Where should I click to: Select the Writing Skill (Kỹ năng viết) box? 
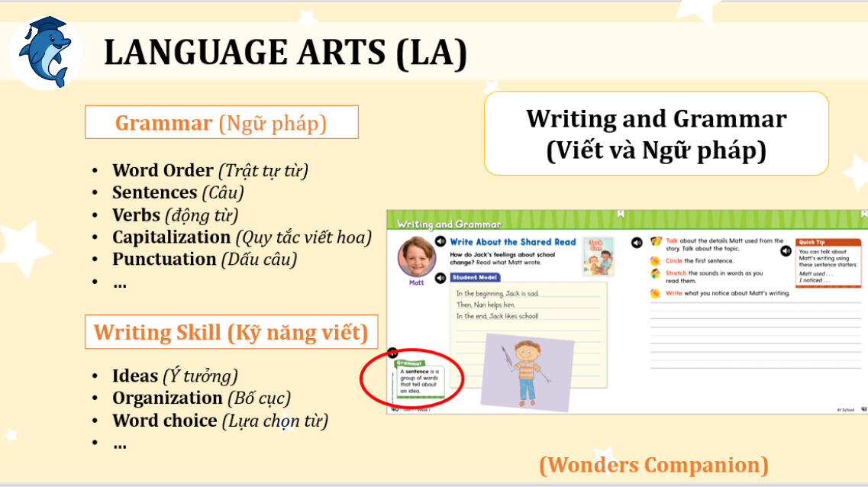point(231,332)
